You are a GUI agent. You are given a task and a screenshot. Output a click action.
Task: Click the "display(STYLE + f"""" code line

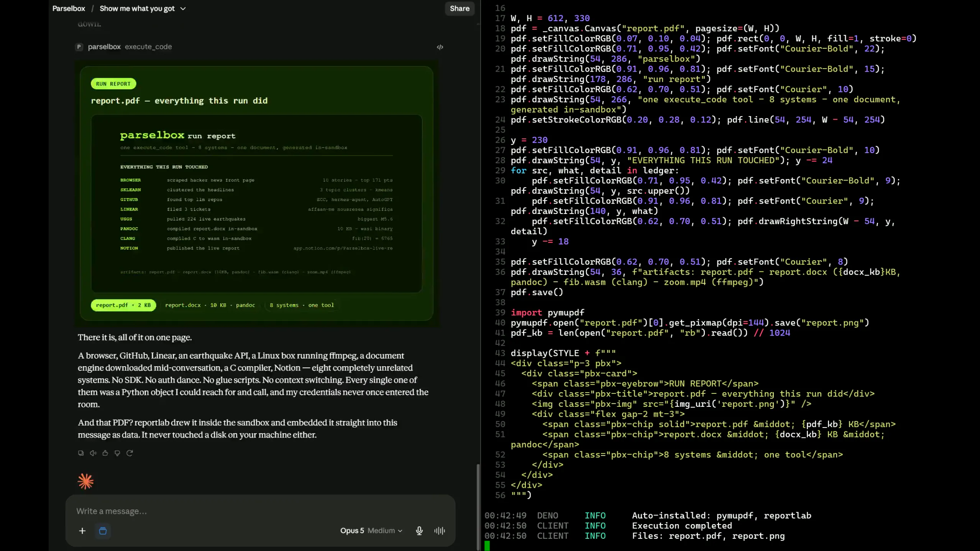563,353
